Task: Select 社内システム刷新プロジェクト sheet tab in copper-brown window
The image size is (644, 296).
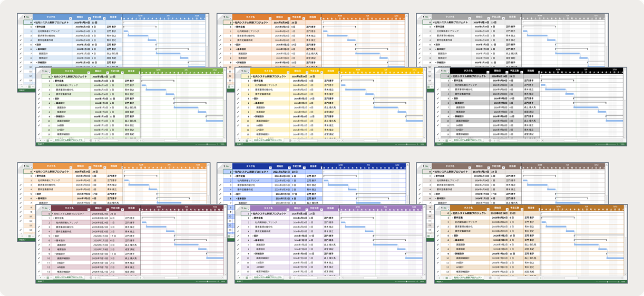Action: (x=468, y=278)
